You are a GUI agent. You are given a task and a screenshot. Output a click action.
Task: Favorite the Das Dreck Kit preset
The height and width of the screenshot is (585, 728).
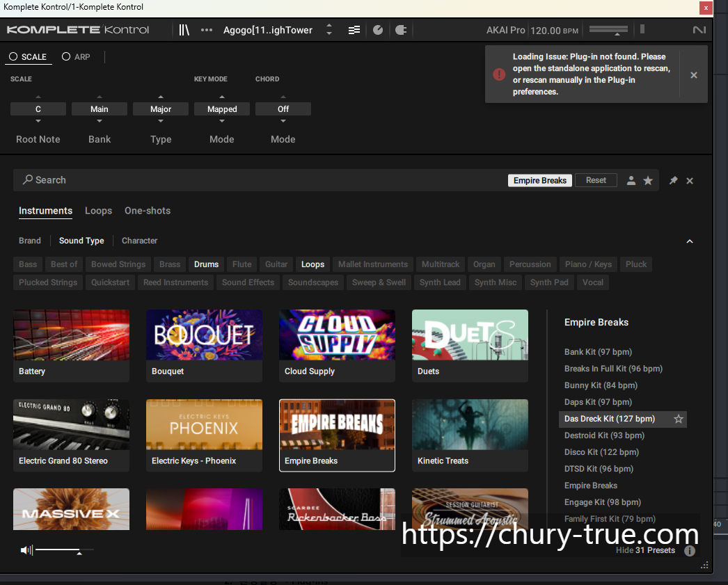click(x=679, y=419)
